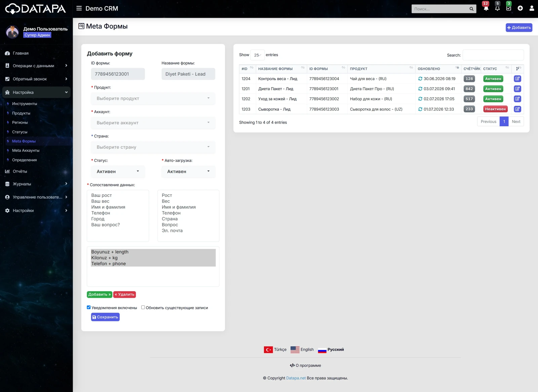Refresh icon next to 30.06.2026 08:19
Viewport: 538px width, 392px height.
[x=420, y=79]
